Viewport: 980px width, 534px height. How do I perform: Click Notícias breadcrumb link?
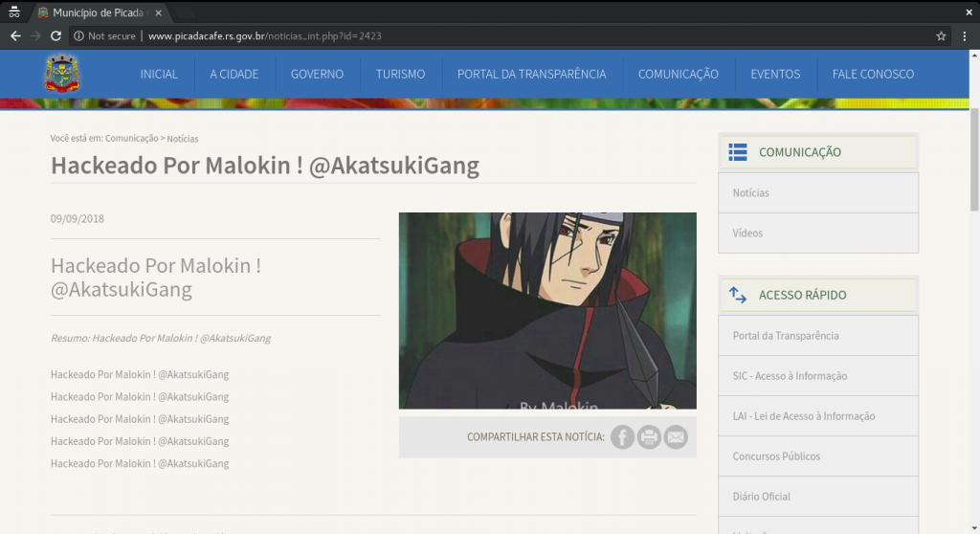[183, 138]
